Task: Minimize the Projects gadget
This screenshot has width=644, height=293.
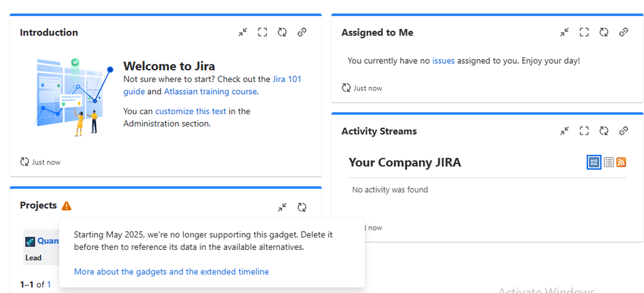Action: [282, 207]
